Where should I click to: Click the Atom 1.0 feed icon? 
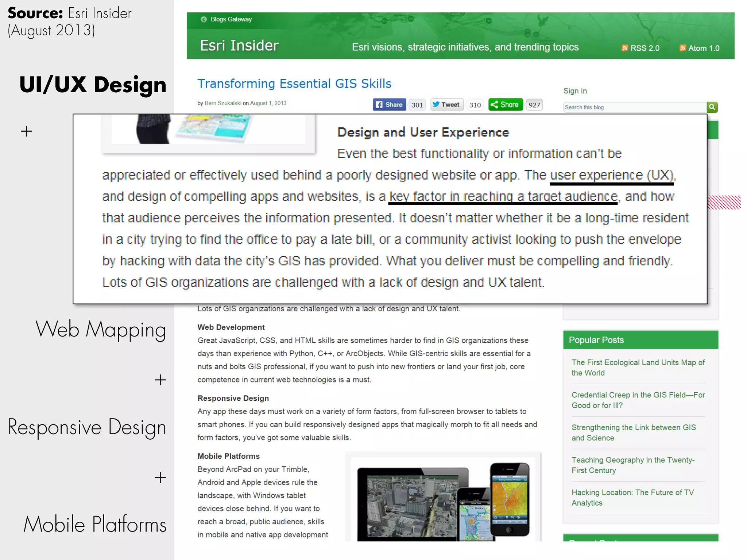682,48
